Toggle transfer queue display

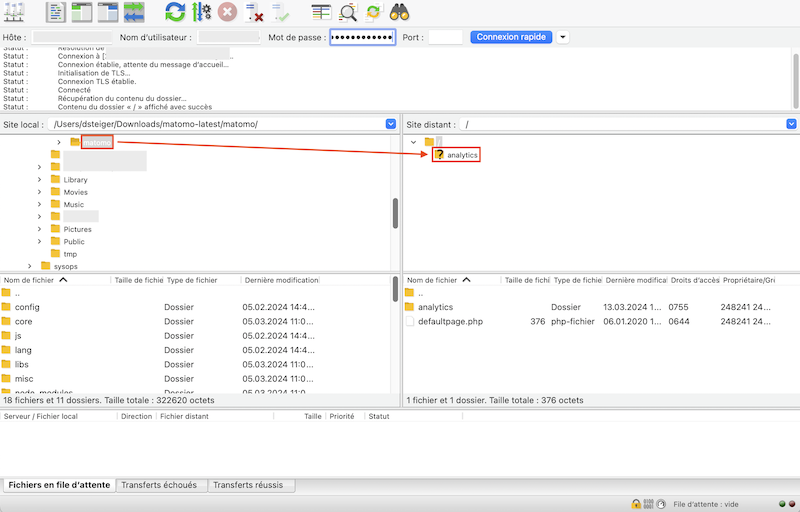(x=134, y=12)
